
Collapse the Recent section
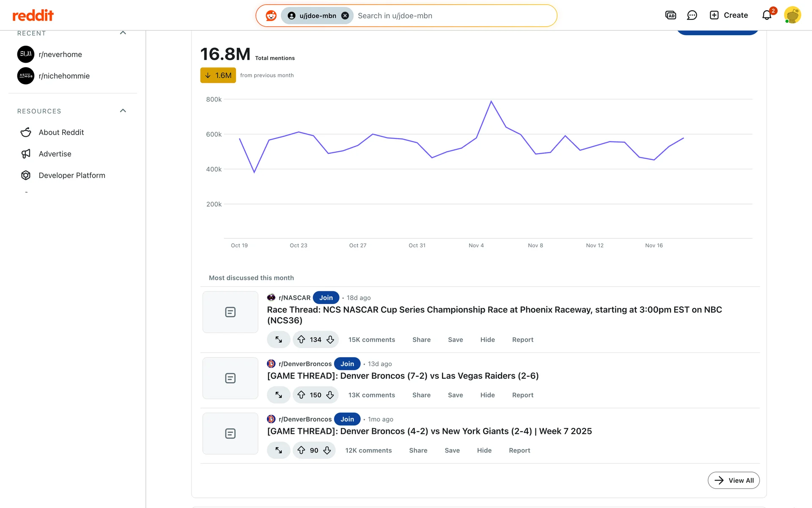click(x=123, y=33)
